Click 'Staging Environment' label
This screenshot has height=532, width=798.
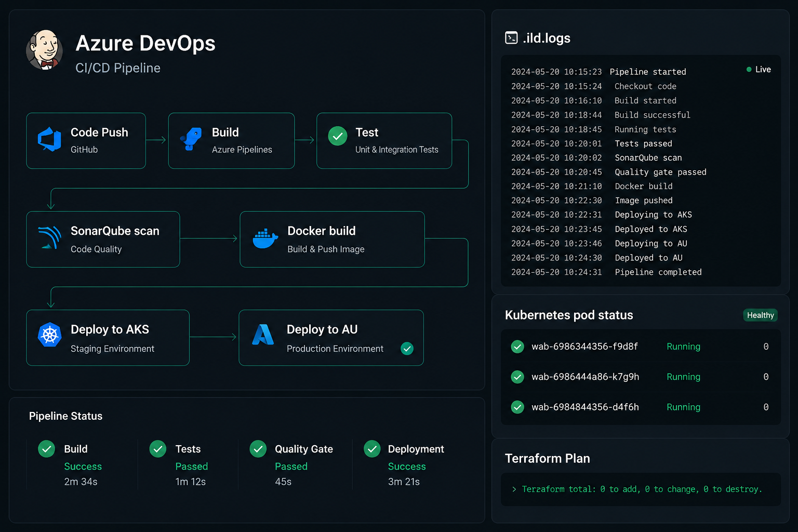pos(112,349)
